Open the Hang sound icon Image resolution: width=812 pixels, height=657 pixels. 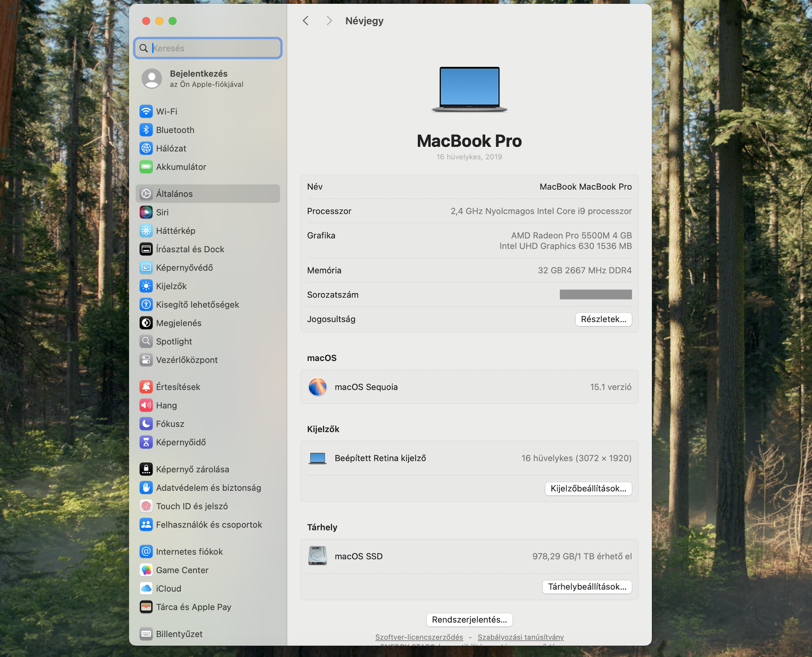click(x=146, y=405)
